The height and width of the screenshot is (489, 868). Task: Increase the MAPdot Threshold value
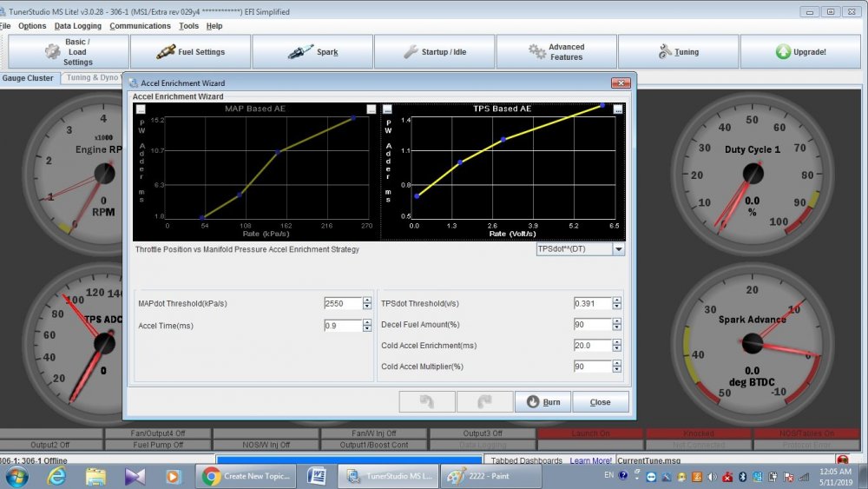tap(367, 301)
